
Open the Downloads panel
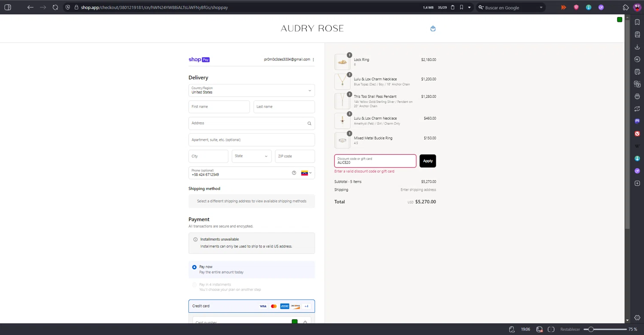pyautogui.click(x=637, y=47)
